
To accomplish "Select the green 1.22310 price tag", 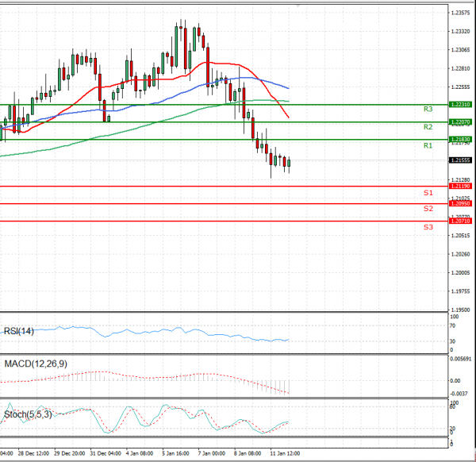I will [460, 105].
